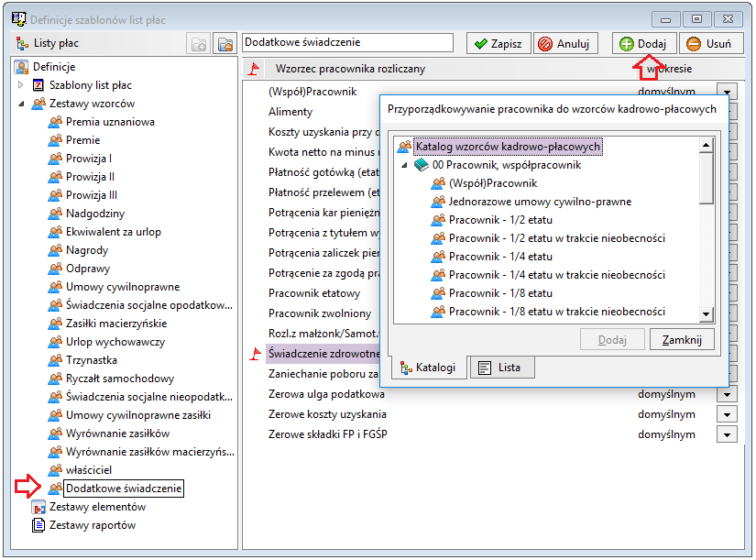Viewport: 756px width, 560px height.
Task: Click the Dodaj button in the top toolbar
Action: 644,44
